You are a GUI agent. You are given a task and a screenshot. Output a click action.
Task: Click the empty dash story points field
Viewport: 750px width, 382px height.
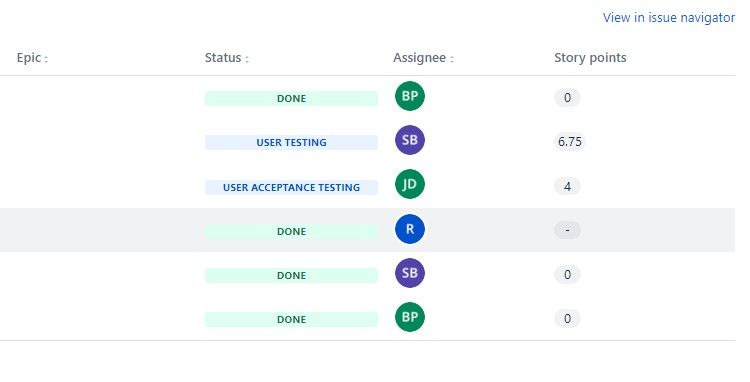pyautogui.click(x=567, y=230)
